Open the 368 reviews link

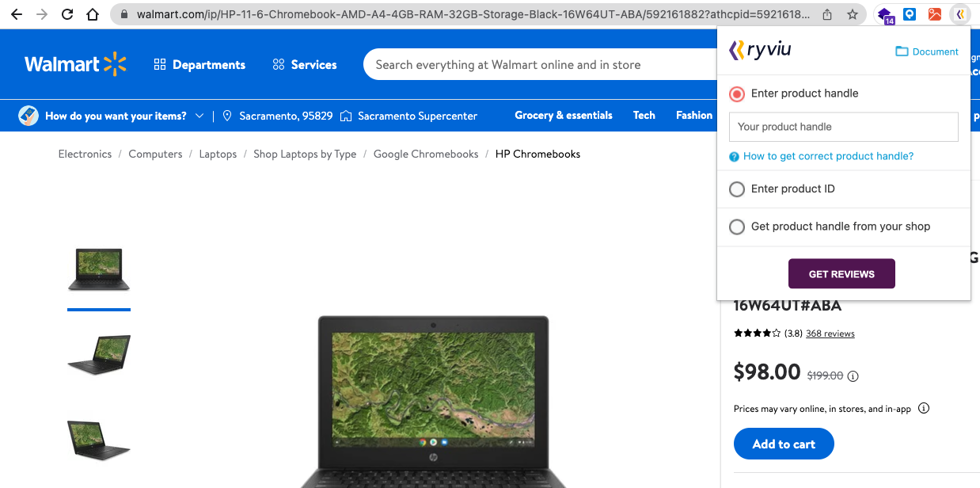[830, 334]
